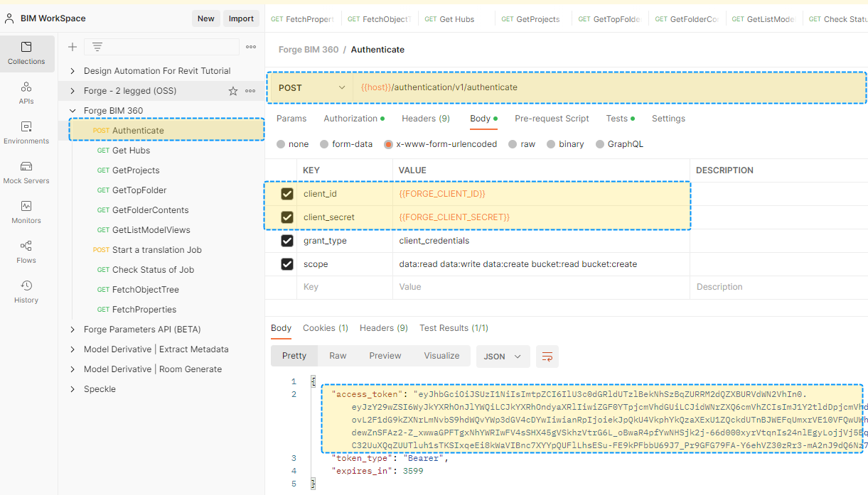This screenshot has height=495, width=868.
Task: Open the JSON response format dropdown
Action: [x=503, y=357]
